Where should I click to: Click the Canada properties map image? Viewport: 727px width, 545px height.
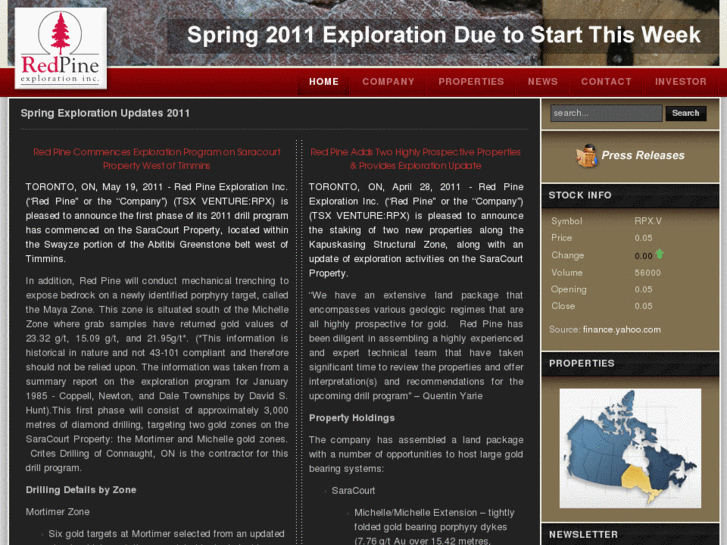[x=630, y=448]
